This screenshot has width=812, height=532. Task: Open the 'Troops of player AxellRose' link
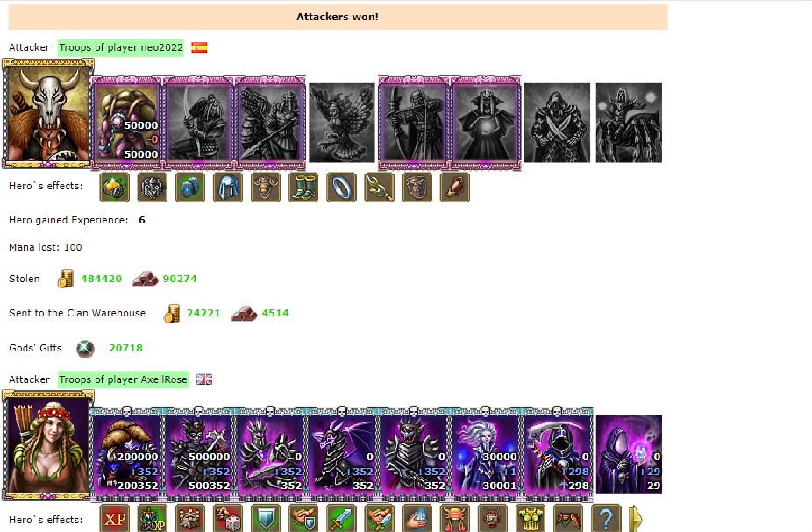(x=123, y=379)
